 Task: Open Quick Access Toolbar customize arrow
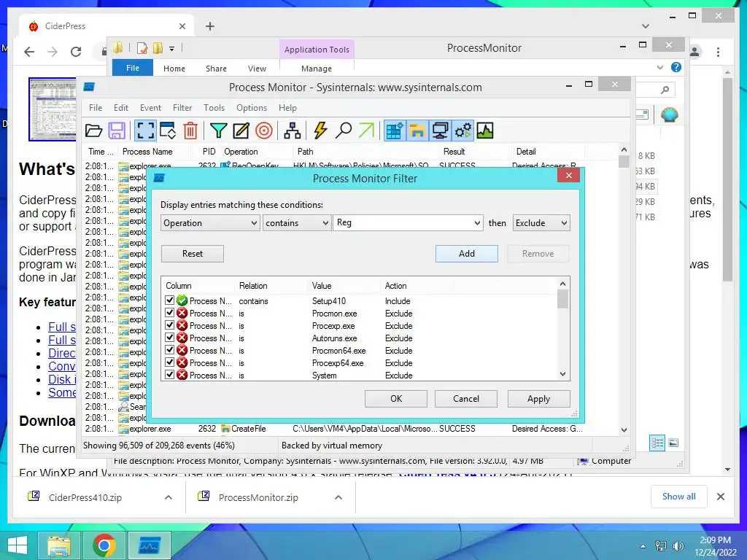coord(171,49)
